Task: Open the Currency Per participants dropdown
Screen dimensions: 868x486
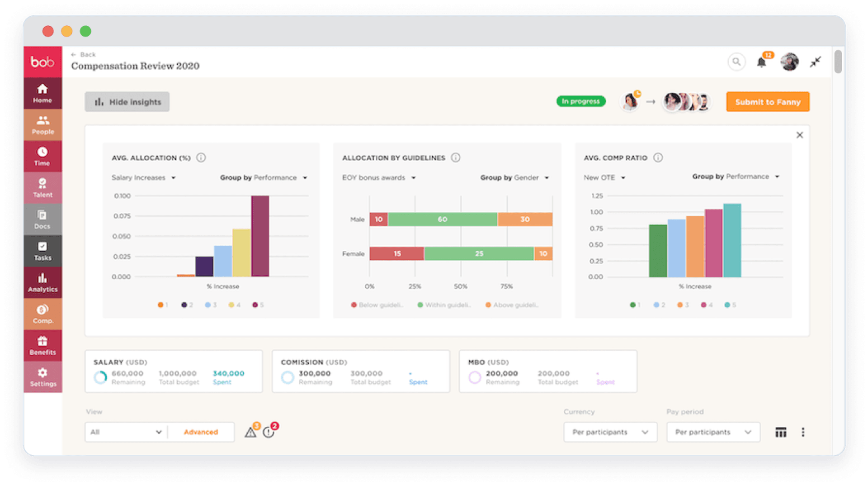Action: coord(610,432)
